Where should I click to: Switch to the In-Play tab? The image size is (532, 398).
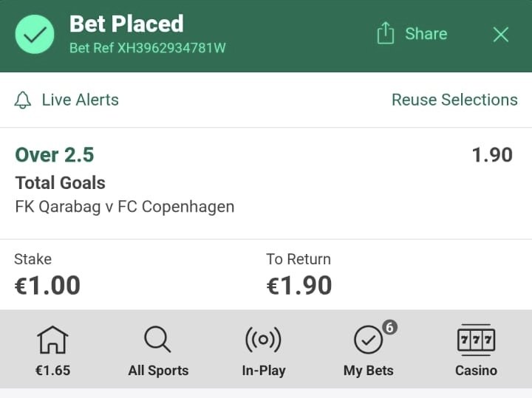point(263,371)
